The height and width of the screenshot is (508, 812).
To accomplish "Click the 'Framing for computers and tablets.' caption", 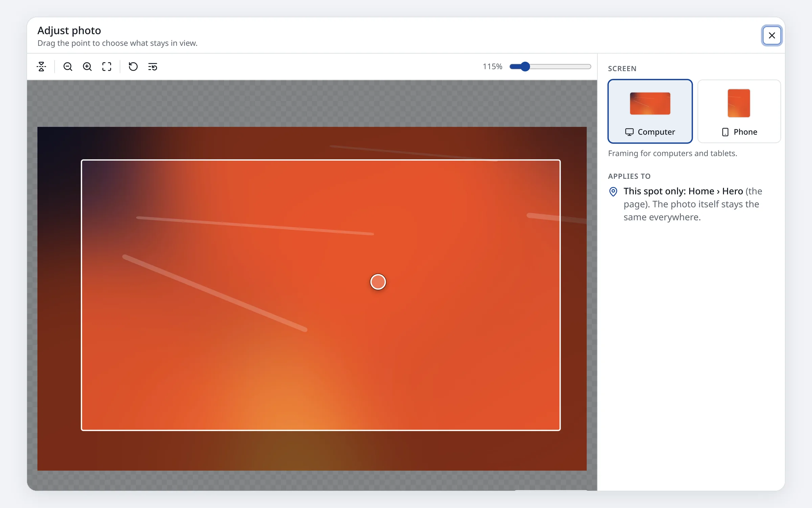I will tap(672, 153).
